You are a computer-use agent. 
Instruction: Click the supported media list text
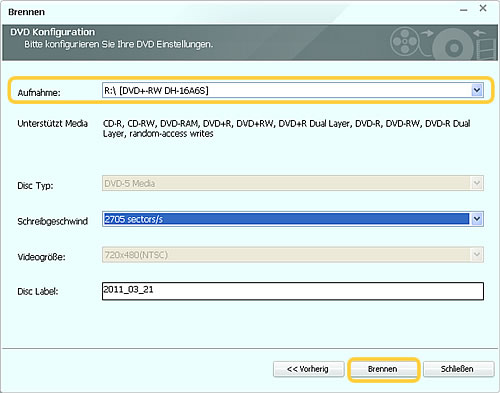(286, 129)
